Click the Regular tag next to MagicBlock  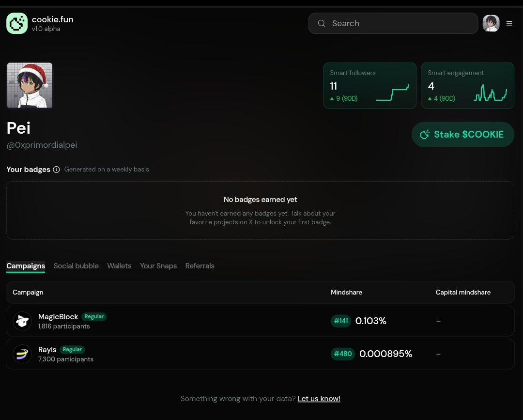coord(94,317)
